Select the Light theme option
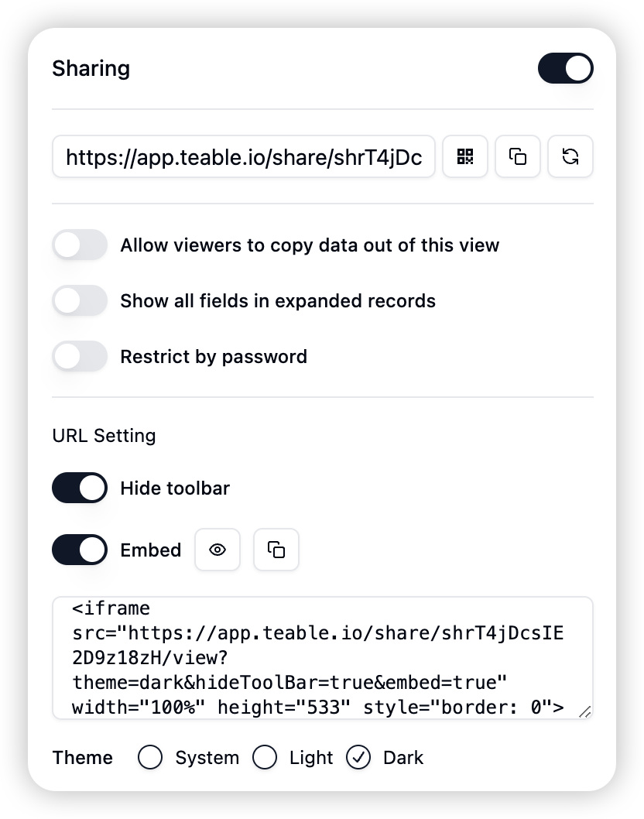 click(265, 757)
